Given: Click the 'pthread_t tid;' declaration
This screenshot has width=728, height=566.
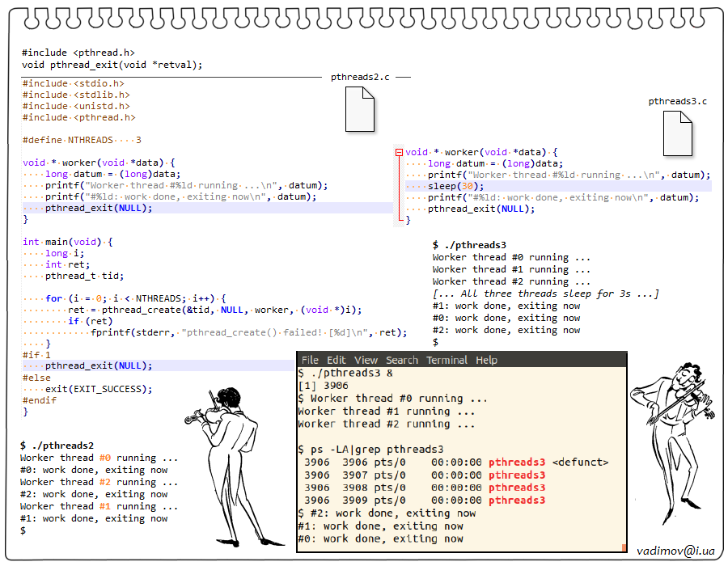Looking at the screenshot, I should click(x=84, y=276).
